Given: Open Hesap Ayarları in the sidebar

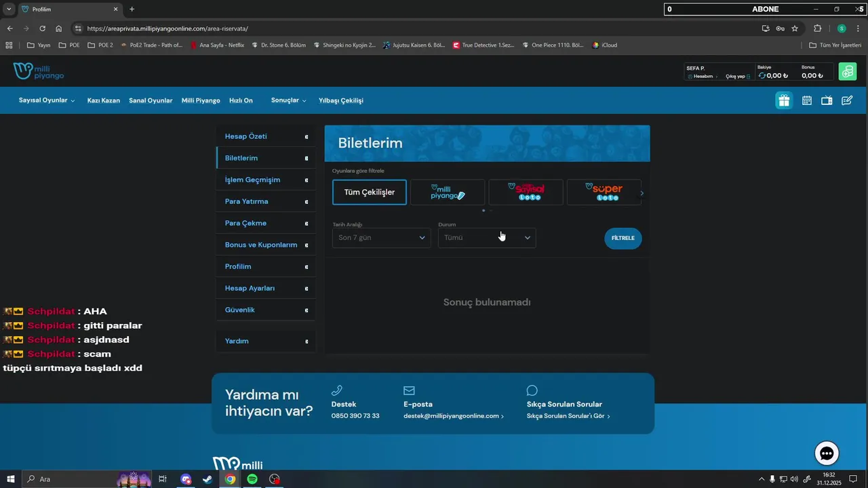Looking at the screenshot, I should 266,288.
